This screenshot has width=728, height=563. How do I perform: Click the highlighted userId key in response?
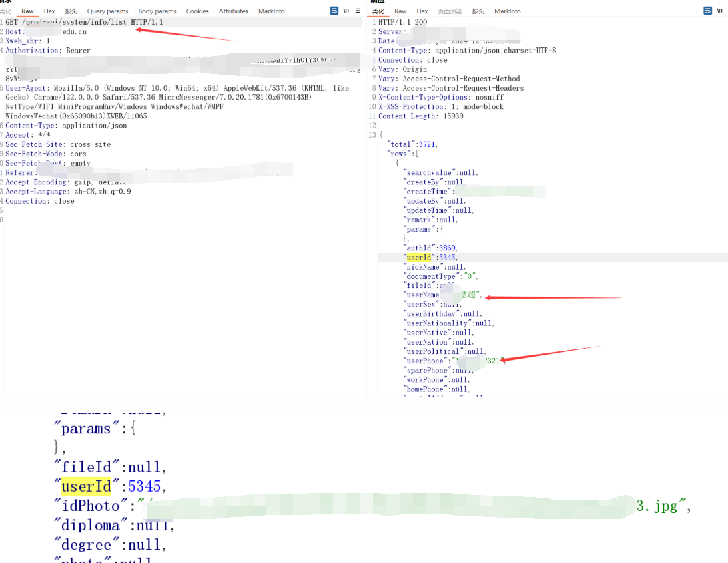pos(419,257)
